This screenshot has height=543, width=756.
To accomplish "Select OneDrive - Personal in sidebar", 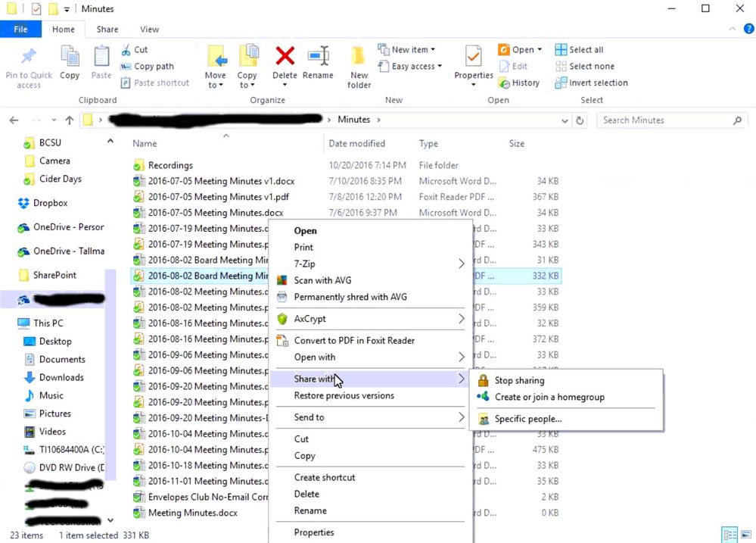I will 61,227.
